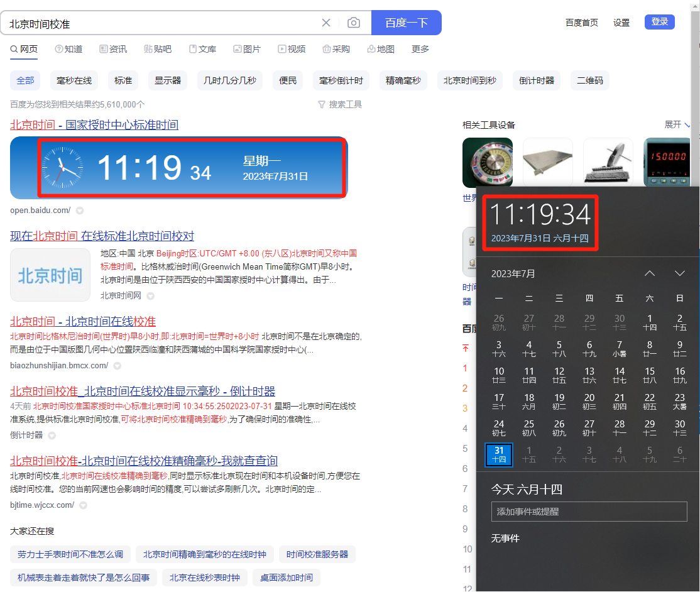Viewport: 700px width, 592px height.
Task: Click the Beijing time site thumbnail
Action: (x=50, y=275)
